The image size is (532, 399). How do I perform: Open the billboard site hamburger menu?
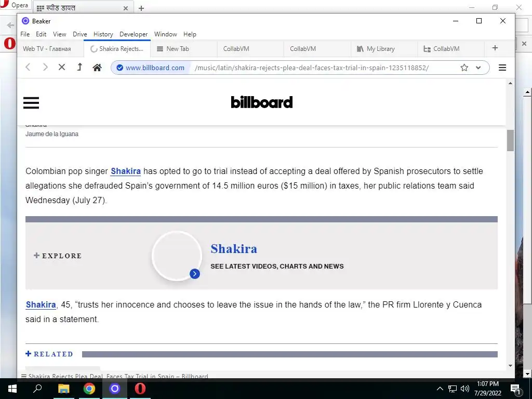[31, 102]
